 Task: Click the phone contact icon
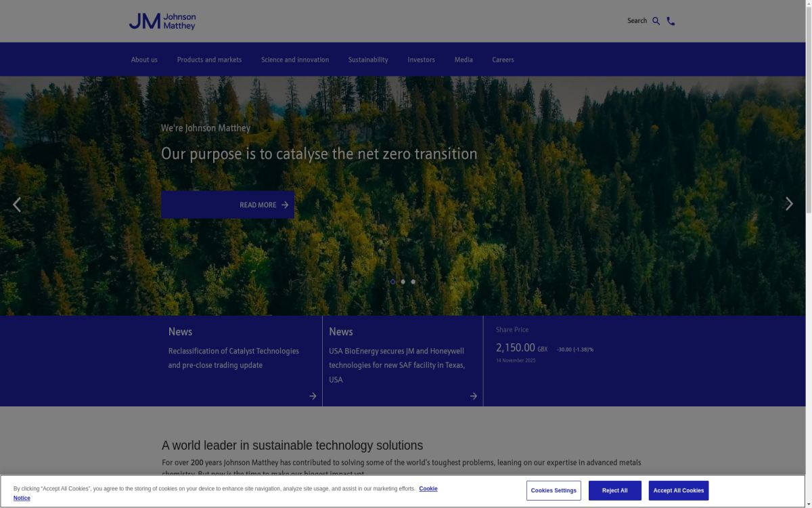pos(671,21)
